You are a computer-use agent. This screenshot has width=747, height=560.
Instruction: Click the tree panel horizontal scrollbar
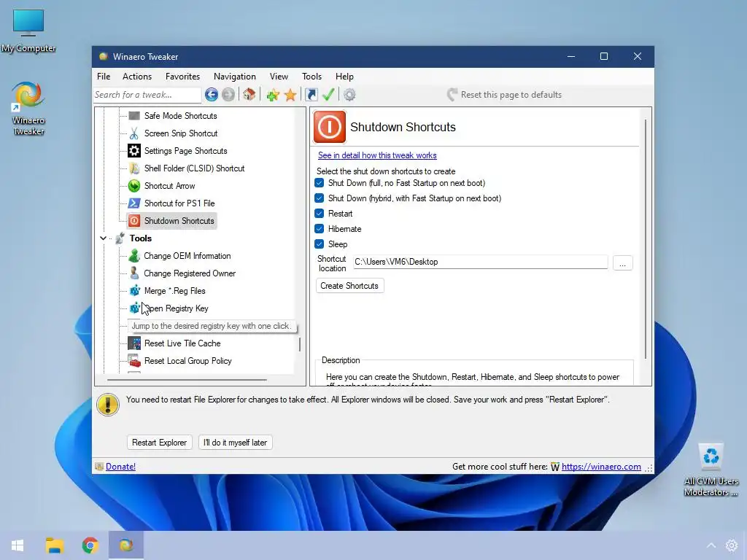(187, 380)
